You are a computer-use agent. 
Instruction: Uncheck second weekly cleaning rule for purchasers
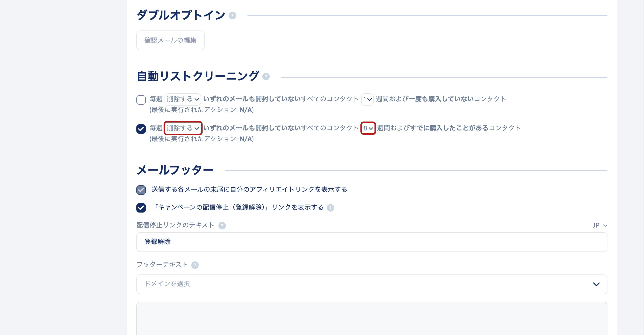141,129
